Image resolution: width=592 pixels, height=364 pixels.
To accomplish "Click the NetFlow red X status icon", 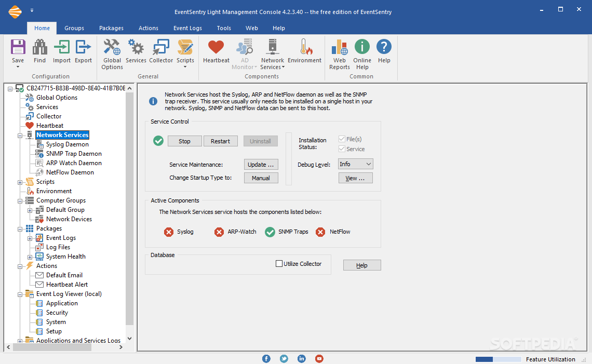I will 320,232.
